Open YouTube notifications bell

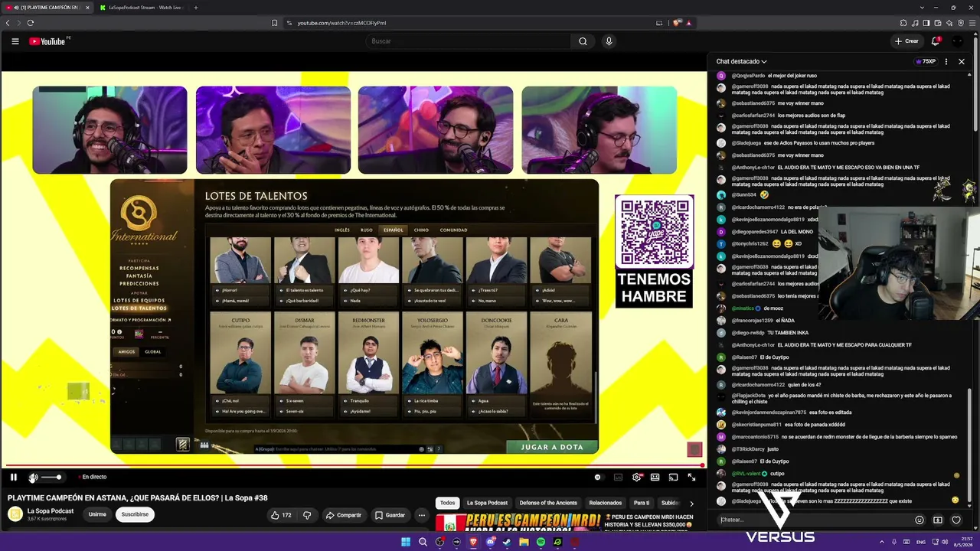pyautogui.click(x=936, y=41)
